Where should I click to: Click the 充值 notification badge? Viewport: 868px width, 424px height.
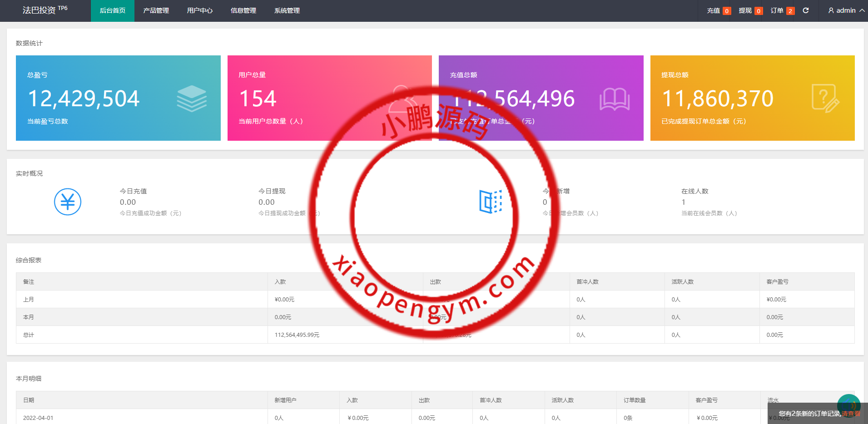coord(727,11)
